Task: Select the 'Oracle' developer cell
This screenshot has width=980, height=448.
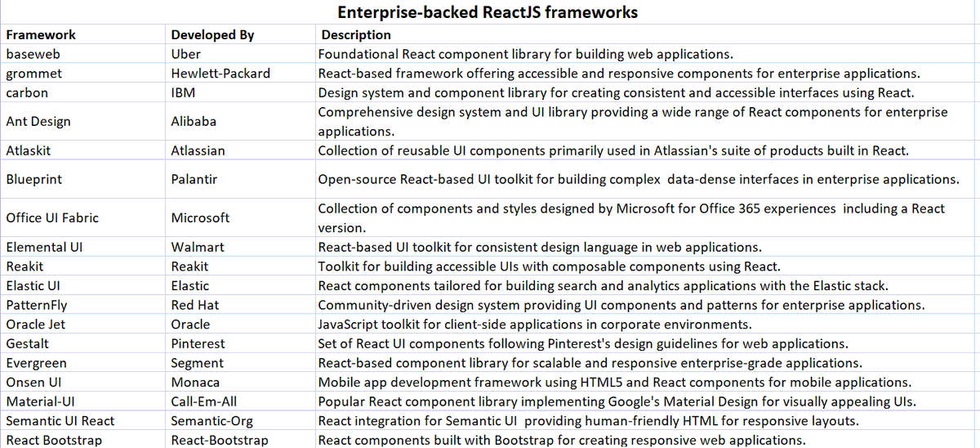Action: tap(241, 324)
